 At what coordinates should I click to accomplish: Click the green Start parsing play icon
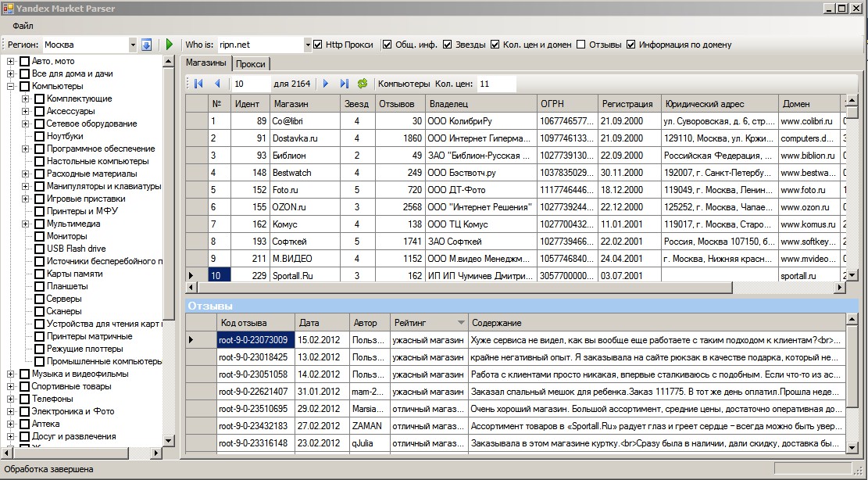pos(170,45)
